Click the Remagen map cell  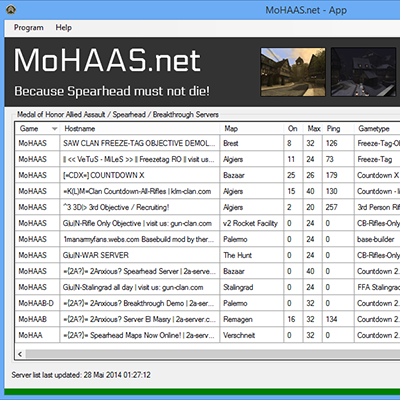point(252,319)
